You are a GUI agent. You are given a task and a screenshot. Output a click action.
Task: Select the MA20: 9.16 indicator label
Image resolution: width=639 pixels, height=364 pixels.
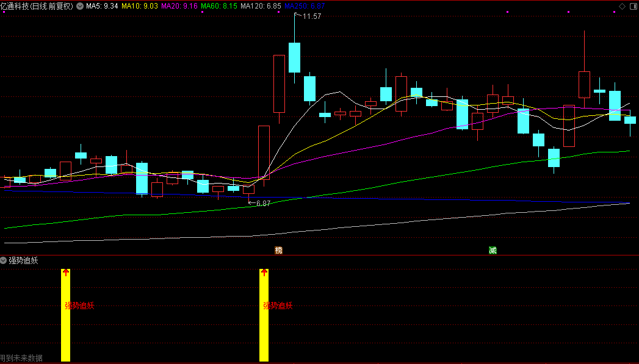179,6
